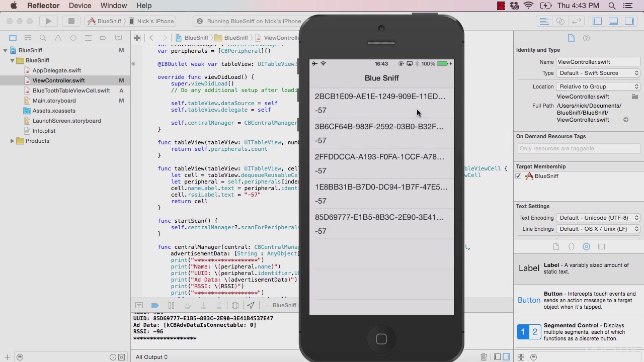Select BlueToothTableViewCell.swift file

click(71, 90)
